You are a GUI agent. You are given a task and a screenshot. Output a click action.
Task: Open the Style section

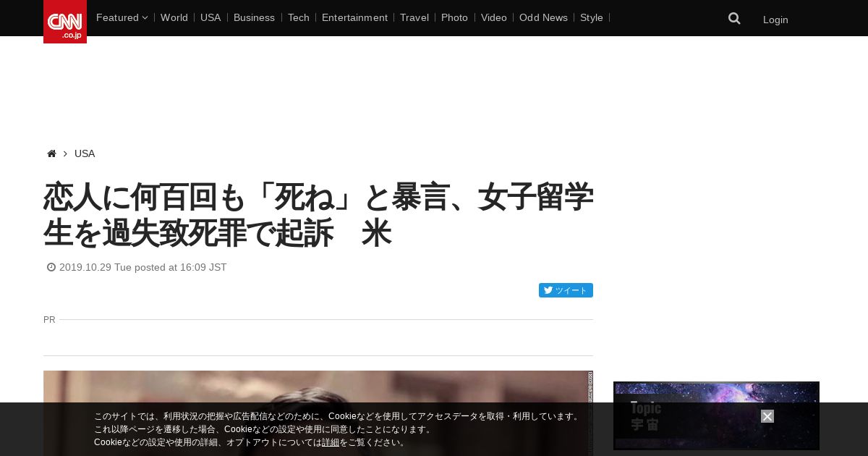click(592, 17)
